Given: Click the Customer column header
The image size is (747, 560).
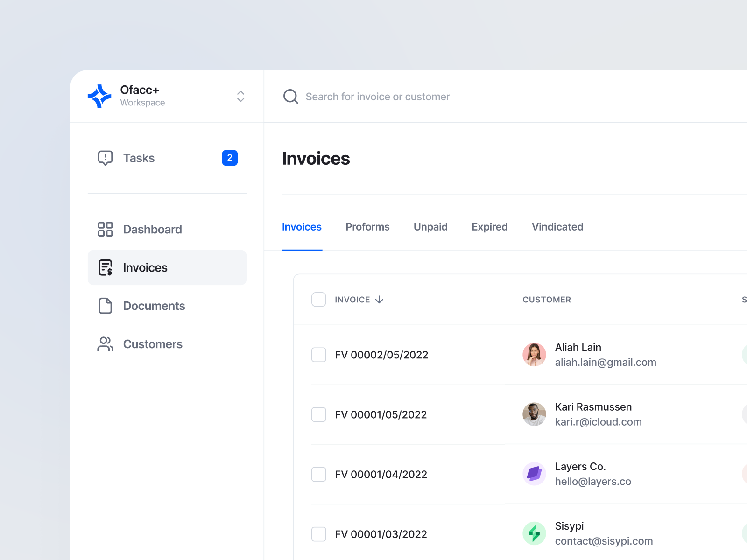Looking at the screenshot, I should (546, 299).
